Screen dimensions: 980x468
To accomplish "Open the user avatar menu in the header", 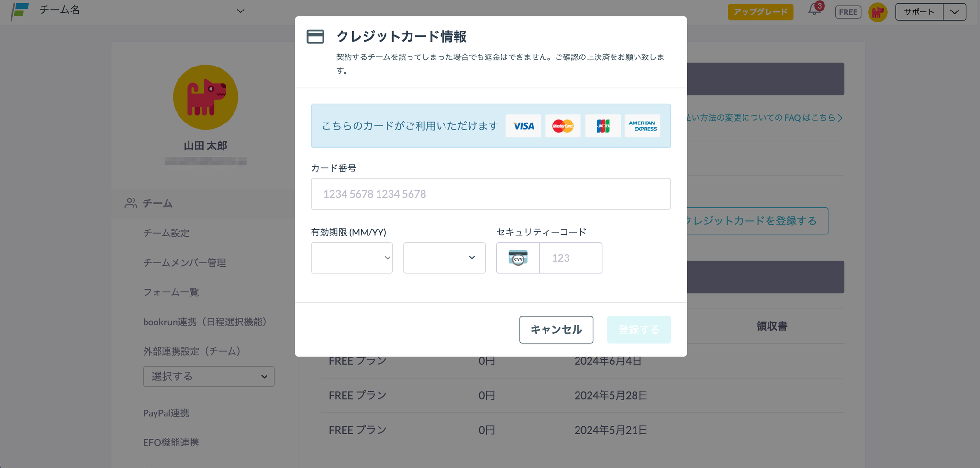I will (x=878, y=12).
